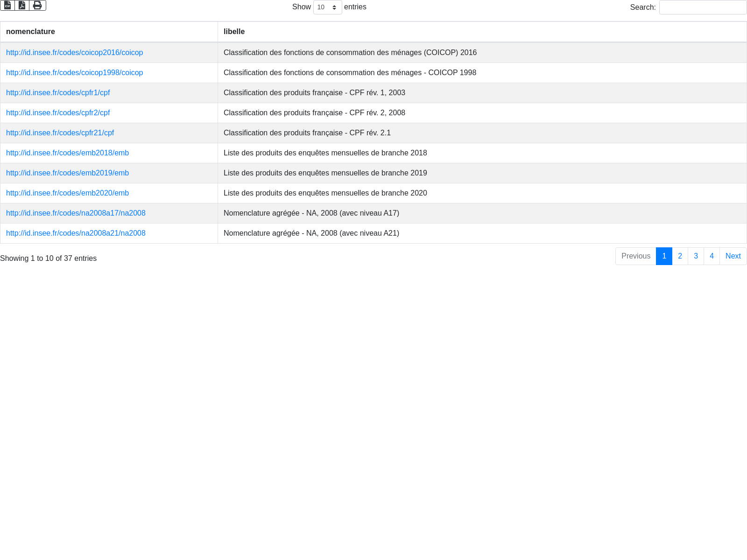The image size is (747, 560).
Task: Open the coicop1998 nomenclature link
Action: pos(74,73)
